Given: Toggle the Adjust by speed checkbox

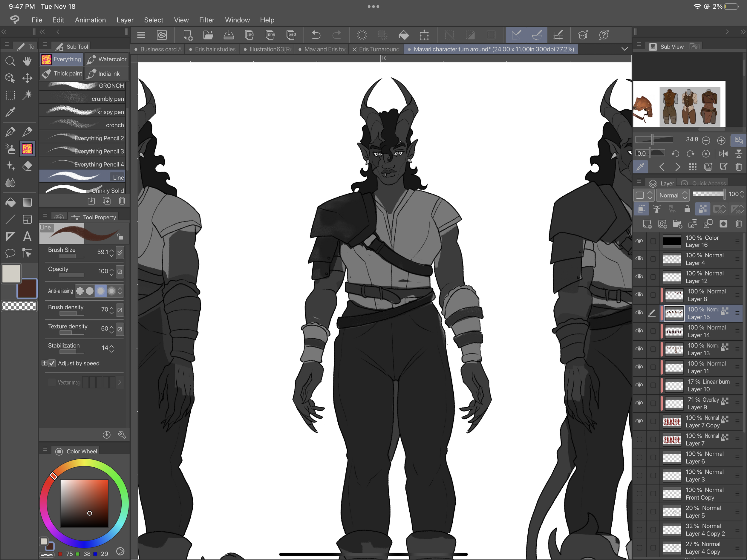Looking at the screenshot, I should click(52, 363).
